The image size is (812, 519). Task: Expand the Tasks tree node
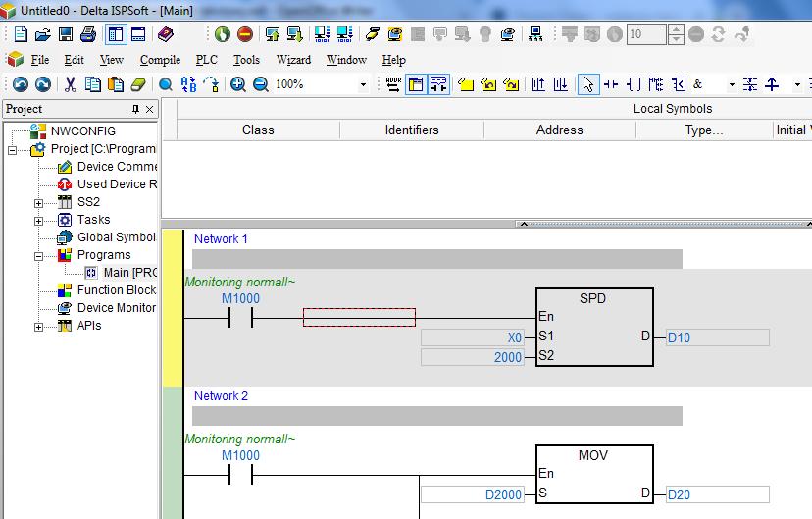pos(39,220)
